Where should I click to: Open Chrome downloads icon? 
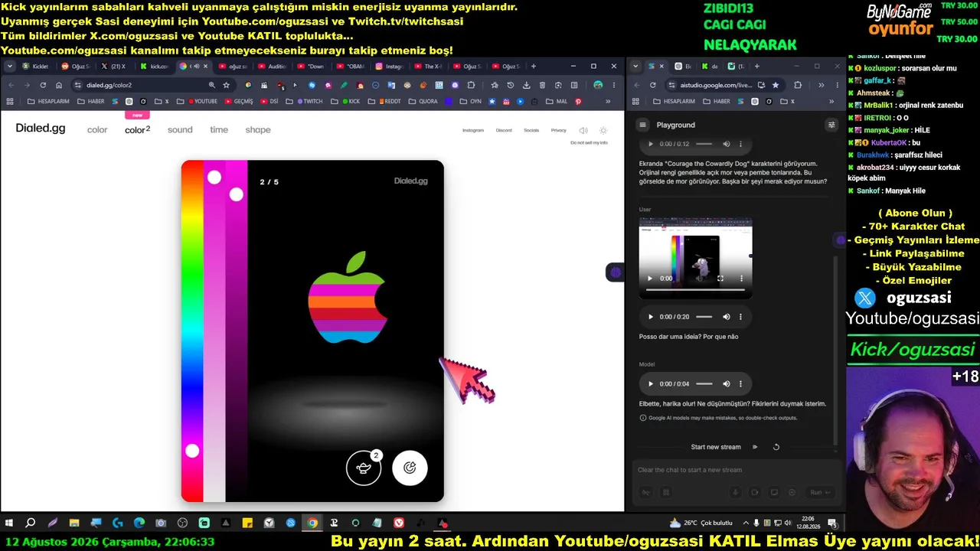coord(526,85)
